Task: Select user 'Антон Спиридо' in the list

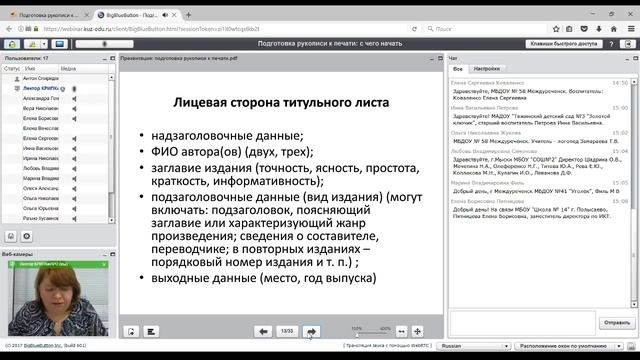Action: pos(40,78)
